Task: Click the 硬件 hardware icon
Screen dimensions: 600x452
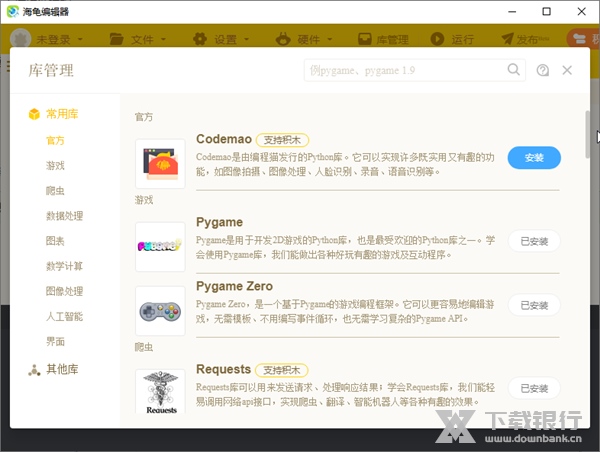Action: click(x=283, y=39)
